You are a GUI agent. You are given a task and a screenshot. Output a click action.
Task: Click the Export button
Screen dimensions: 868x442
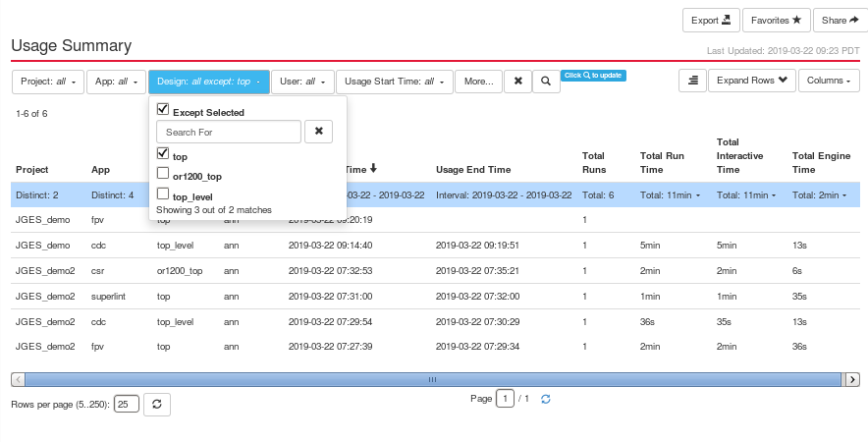pos(711,21)
